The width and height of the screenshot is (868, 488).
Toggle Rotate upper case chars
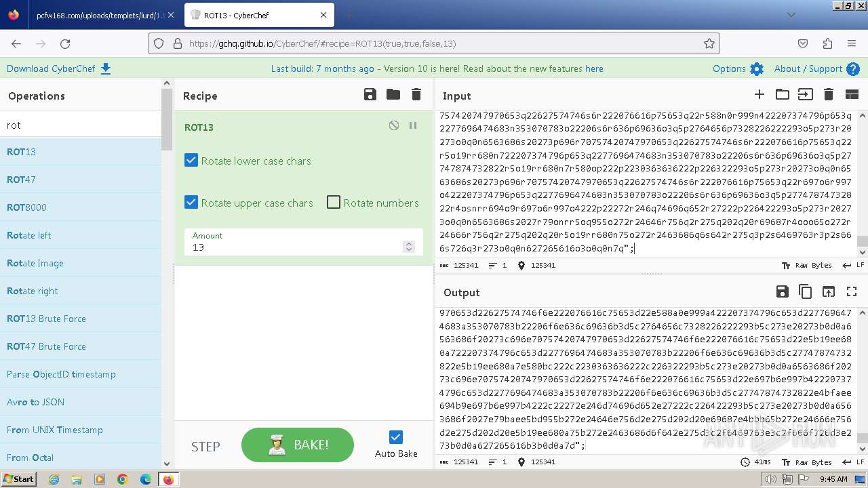click(191, 203)
